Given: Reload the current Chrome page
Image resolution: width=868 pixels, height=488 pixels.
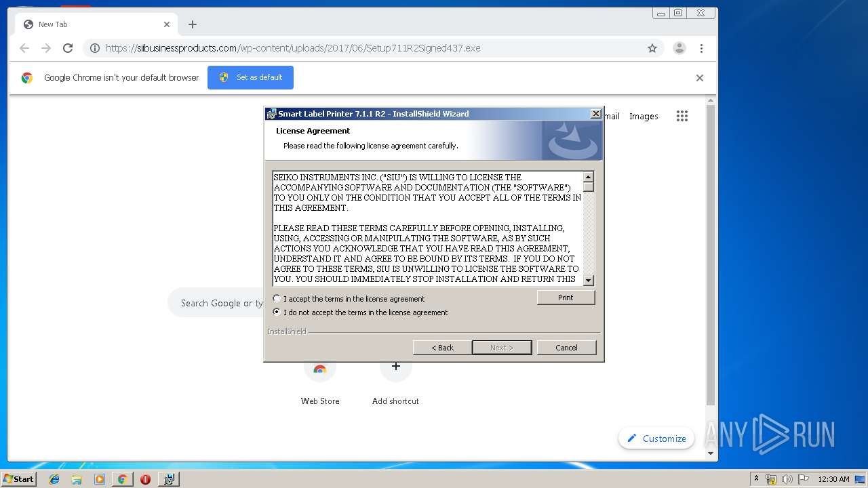Looking at the screenshot, I should (68, 48).
